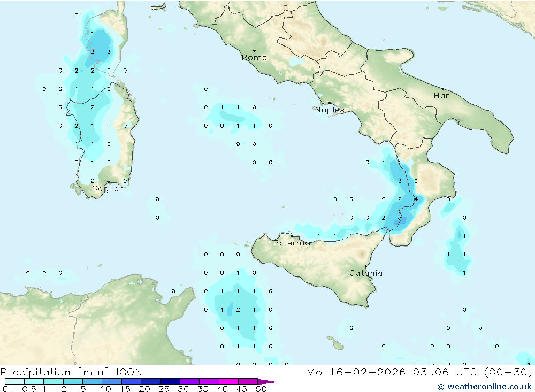The image size is (535, 392).
Task: Click the Bari city label
Action: tap(442, 96)
